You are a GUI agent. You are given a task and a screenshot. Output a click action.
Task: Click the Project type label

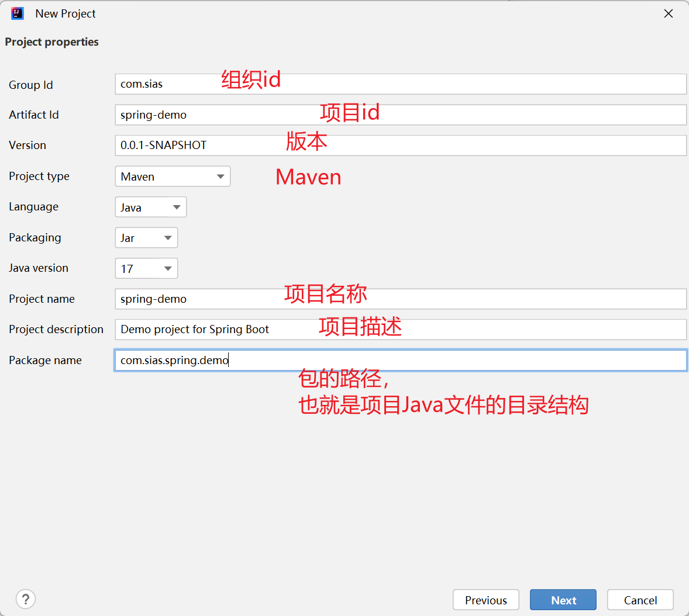click(39, 176)
